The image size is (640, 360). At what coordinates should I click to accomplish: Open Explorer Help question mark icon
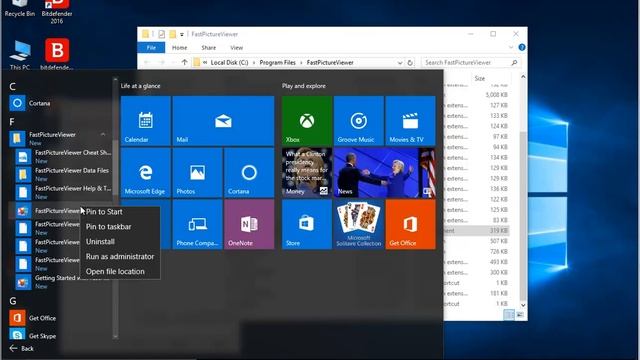tap(522, 47)
